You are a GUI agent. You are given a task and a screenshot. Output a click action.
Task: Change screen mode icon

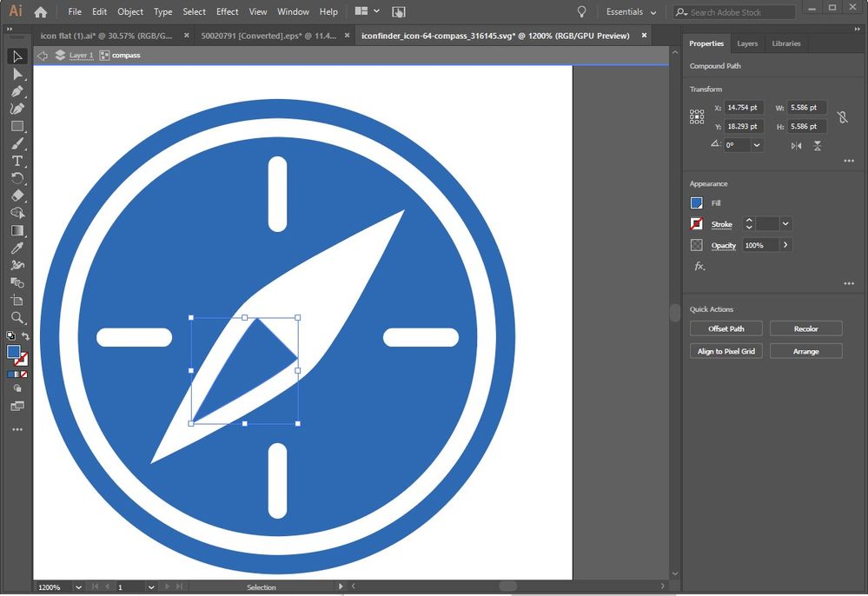[17, 407]
